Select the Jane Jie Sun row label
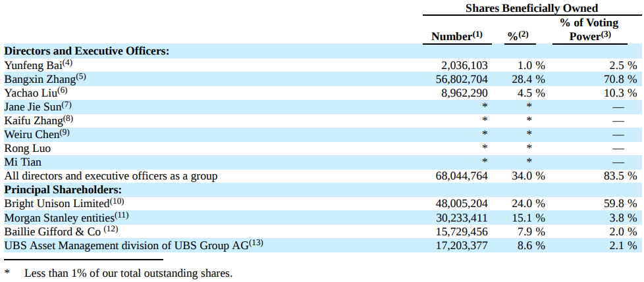The height and width of the screenshot is (282, 644). (x=38, y=106)
